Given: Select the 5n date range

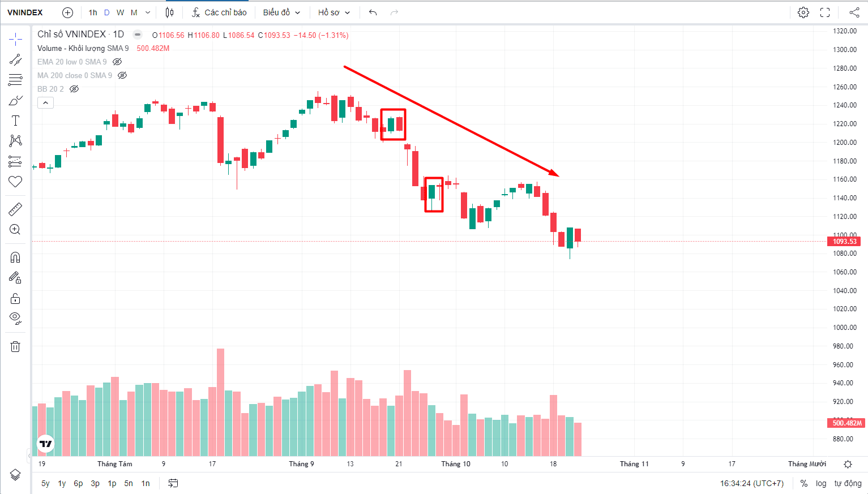Looking at the screenshot, I should (x=129, y=483).
